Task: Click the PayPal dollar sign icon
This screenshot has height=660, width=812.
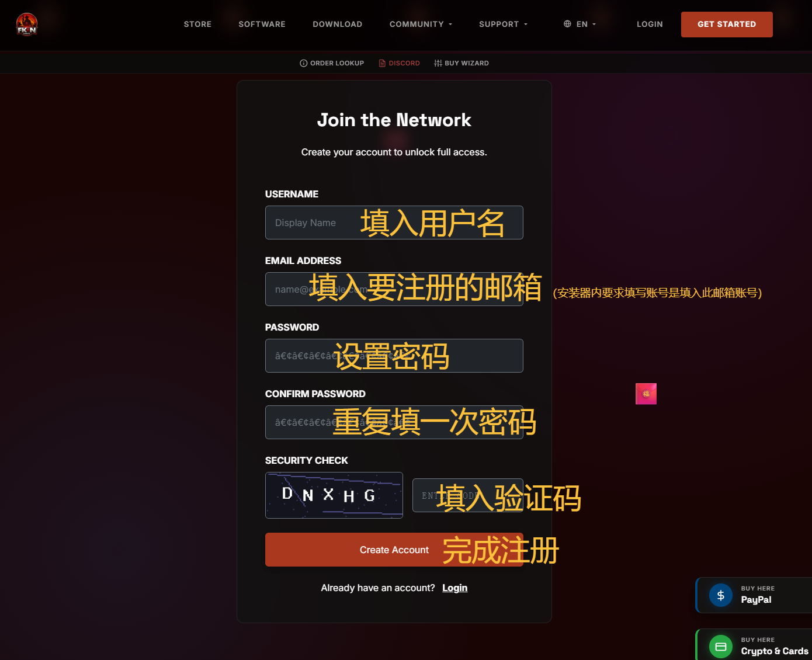Action: click(x=720, y=595)
